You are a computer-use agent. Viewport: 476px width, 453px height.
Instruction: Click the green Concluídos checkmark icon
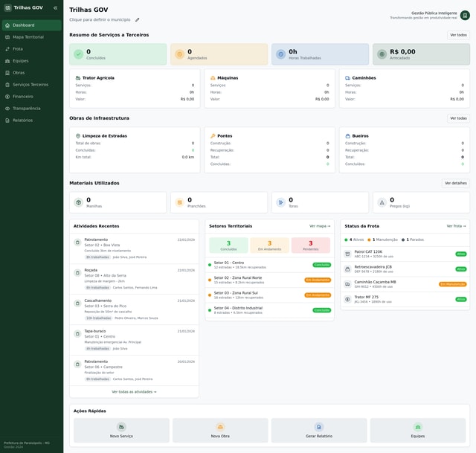click(78, 54)
